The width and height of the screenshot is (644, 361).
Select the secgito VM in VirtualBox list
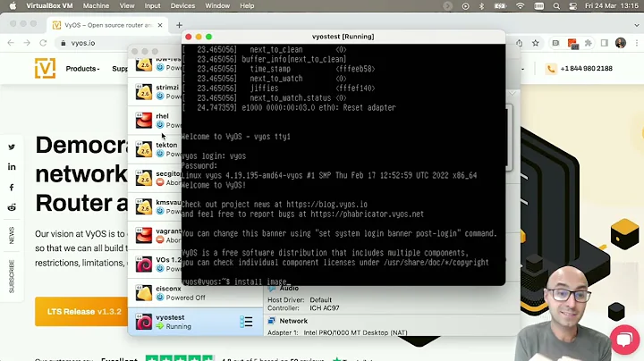(156, 178)
